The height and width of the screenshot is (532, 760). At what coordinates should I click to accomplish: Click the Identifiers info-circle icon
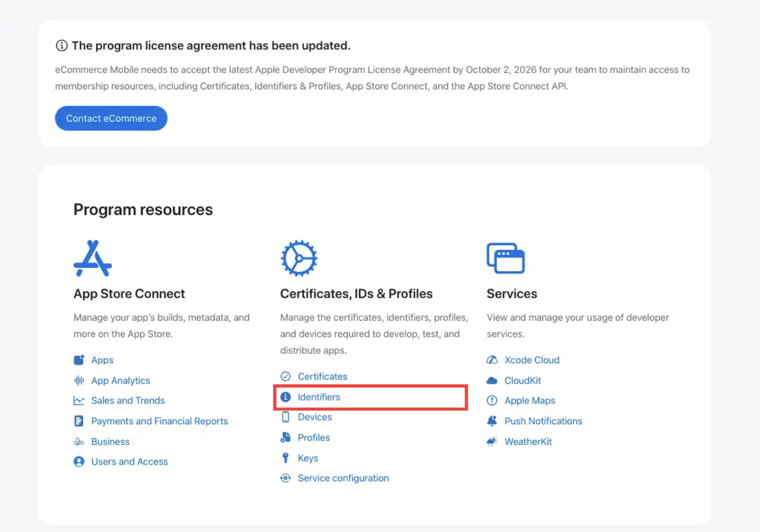coord(286,397)
